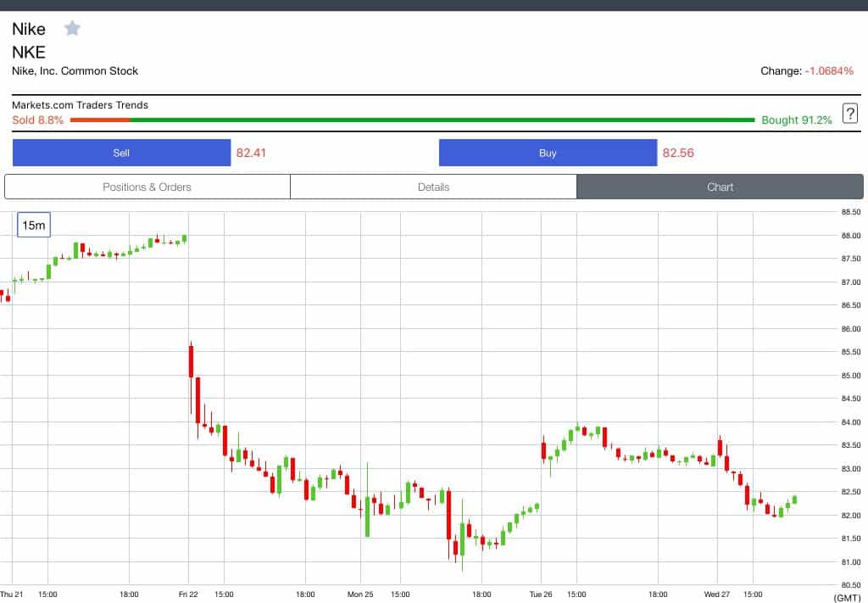Click the Sold 8.8% label
Image resolution: width=868 pixels, height=603 pixels.
(37, 120)
